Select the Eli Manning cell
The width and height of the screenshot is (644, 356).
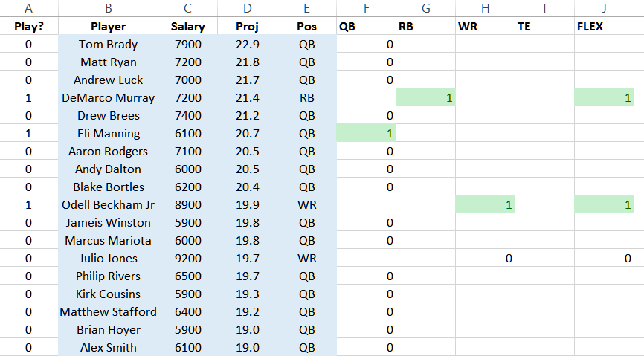108,134
